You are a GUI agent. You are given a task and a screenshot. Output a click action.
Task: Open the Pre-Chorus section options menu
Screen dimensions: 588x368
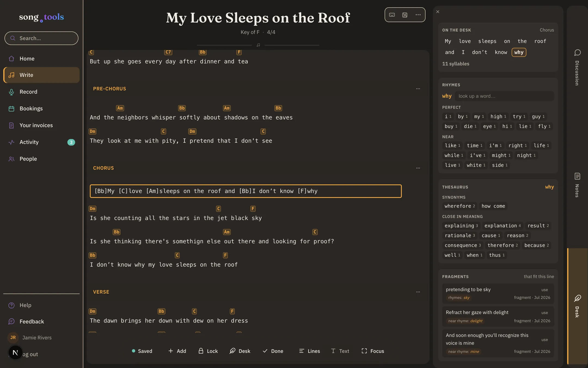tap(418, 89)
